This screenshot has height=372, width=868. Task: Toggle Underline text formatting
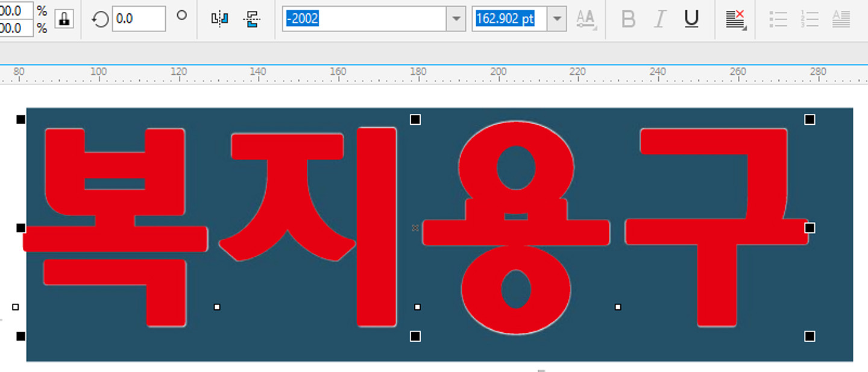691,19
